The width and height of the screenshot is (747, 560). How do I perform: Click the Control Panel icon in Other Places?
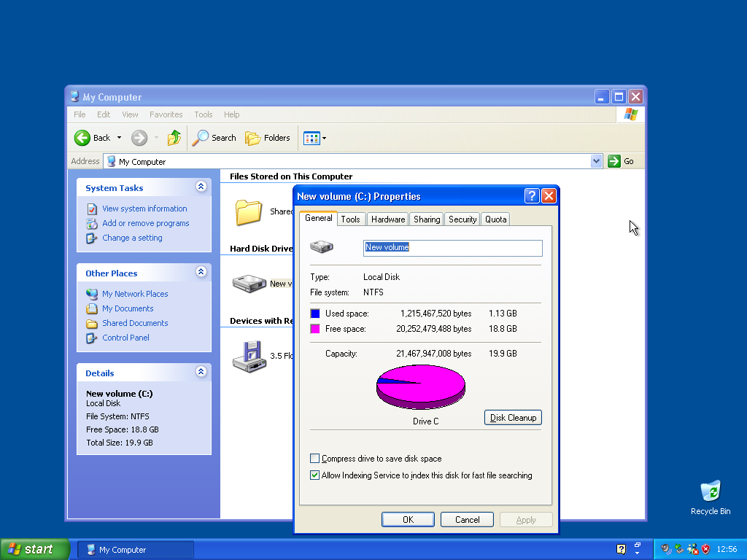pyautogui.click(x=92, y=338)
